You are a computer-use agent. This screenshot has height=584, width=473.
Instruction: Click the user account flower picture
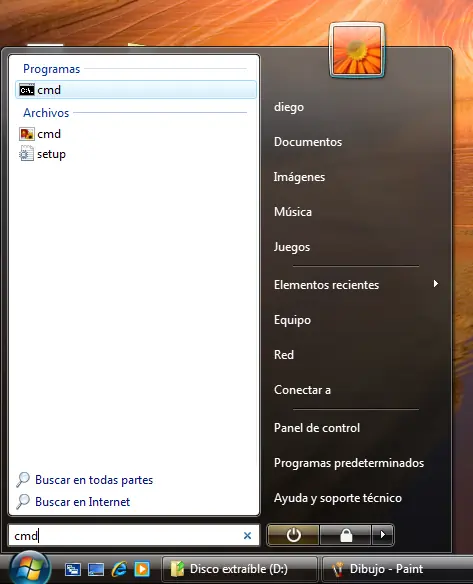pos(357,50)
